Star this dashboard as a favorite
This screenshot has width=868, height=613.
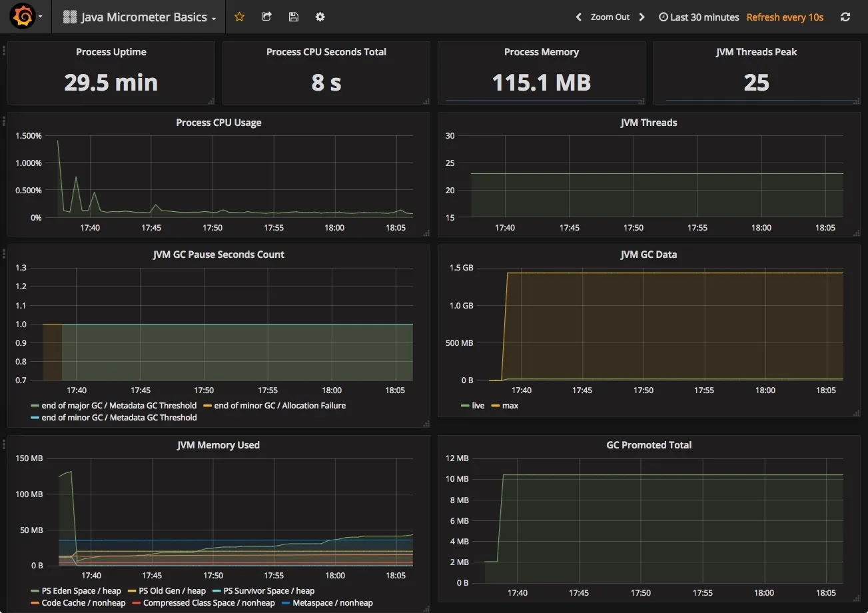[x=239, y=17]
